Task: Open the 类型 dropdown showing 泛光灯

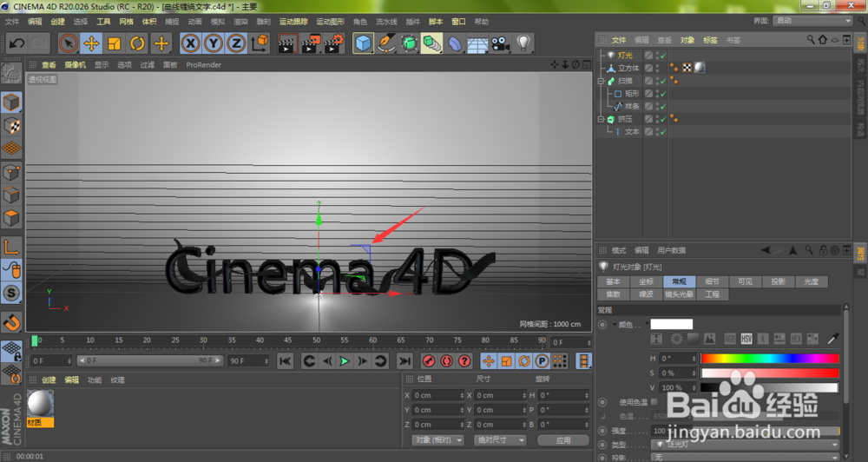Action: pos(745,445)
